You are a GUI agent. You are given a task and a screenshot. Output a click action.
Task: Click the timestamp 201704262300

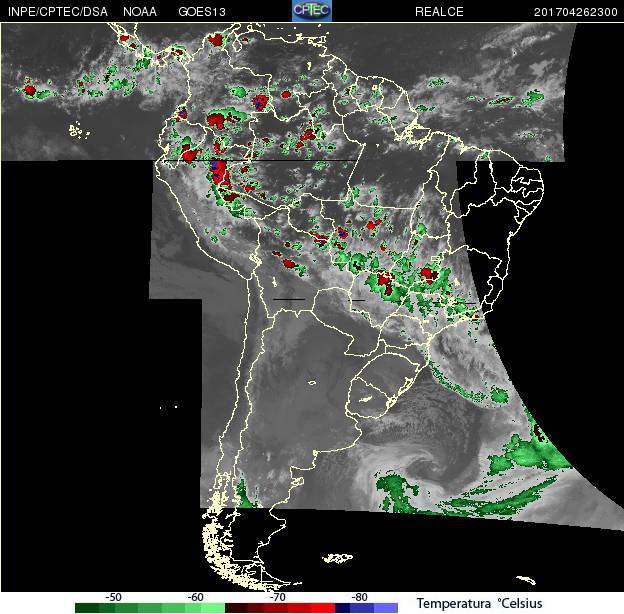pyautogui.click(x=575, y=12)
